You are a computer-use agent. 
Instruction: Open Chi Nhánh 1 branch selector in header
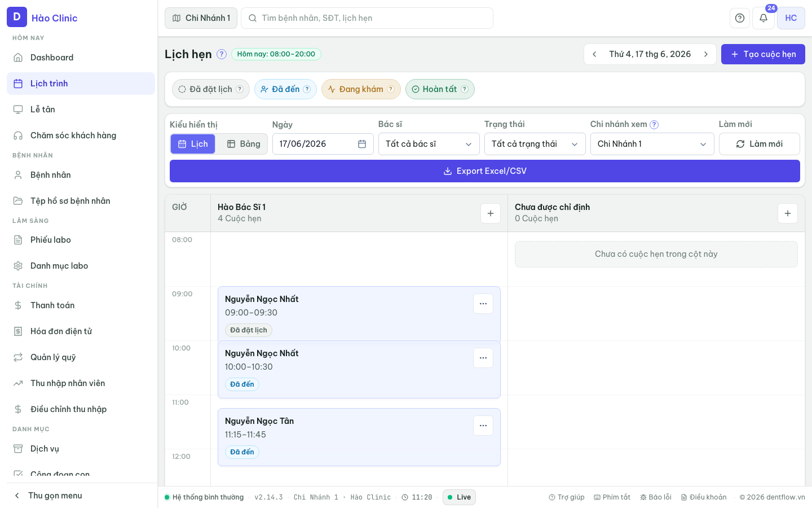(x=201, y=18)
